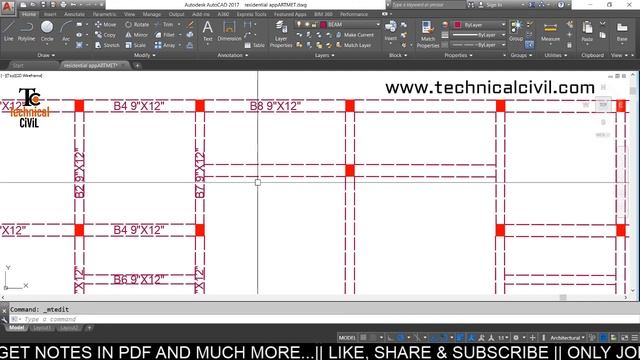Viewport: 640px width, 360px height.
Task: Select the Dimension tool
Action: [229, 31]
